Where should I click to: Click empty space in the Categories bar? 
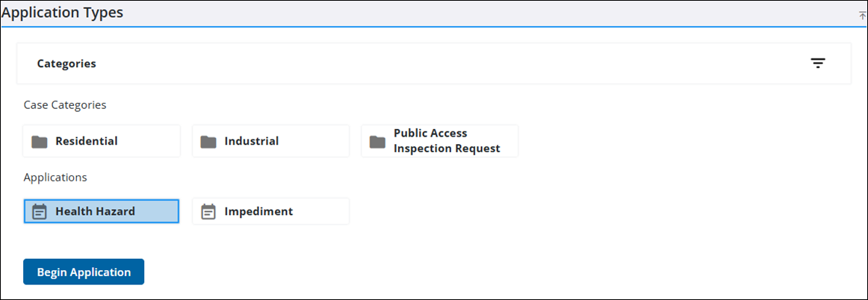pos(448,63)
